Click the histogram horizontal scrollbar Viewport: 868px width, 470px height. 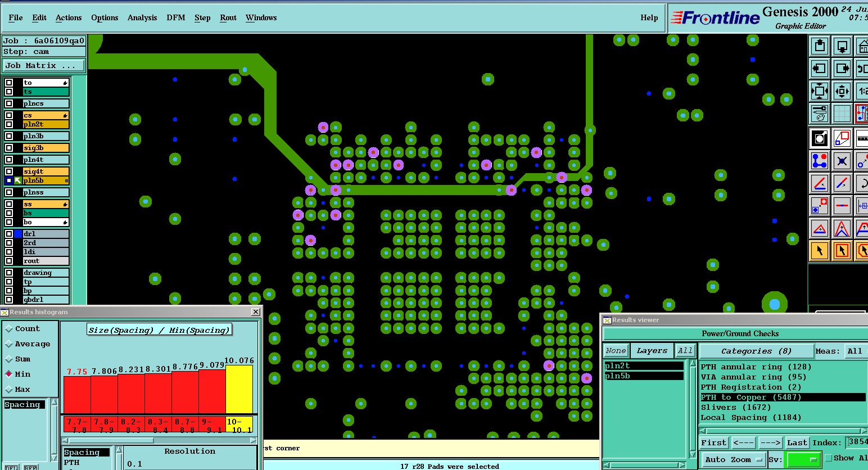(x=159, y=441)
